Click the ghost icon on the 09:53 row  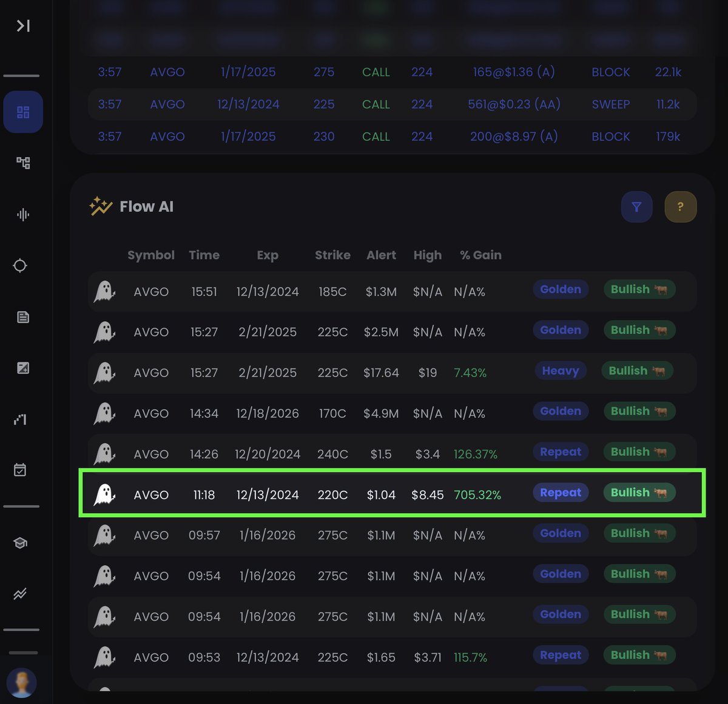pos(104,657)
